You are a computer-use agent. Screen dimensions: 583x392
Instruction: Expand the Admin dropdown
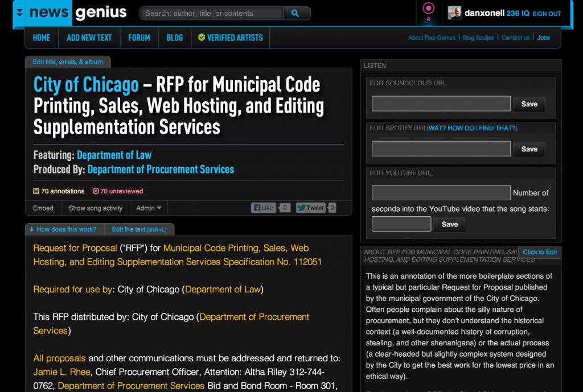149,208
